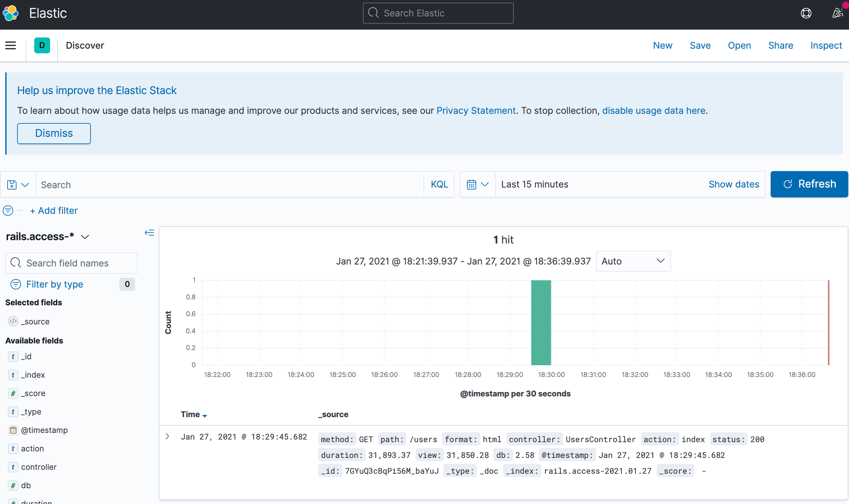Collapse the fields sidebar with arrow icon
Viewport: 849px width, 504px height.
(x=149, y=233)
